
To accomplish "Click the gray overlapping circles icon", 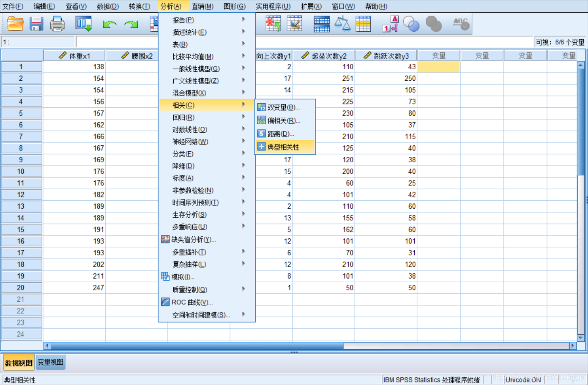I will pyautogui.click(x=433, y=24).
